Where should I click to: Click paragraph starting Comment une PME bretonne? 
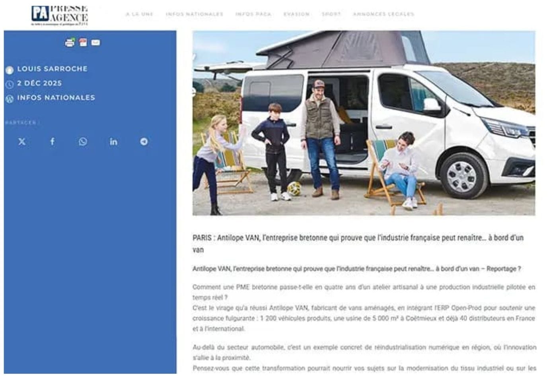(x=364, y=292)
